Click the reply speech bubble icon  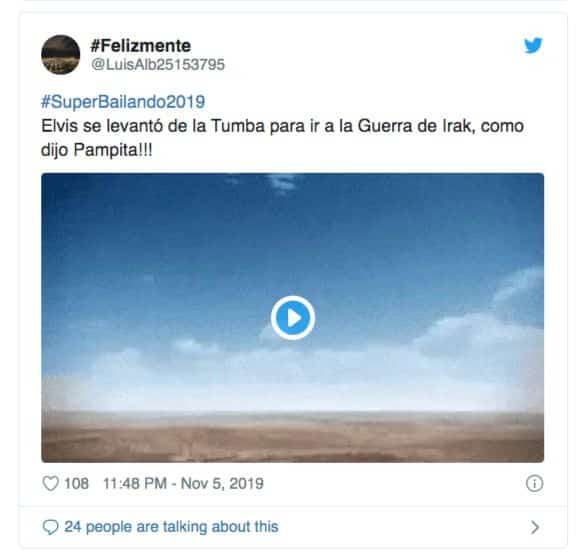pos(50,527)
